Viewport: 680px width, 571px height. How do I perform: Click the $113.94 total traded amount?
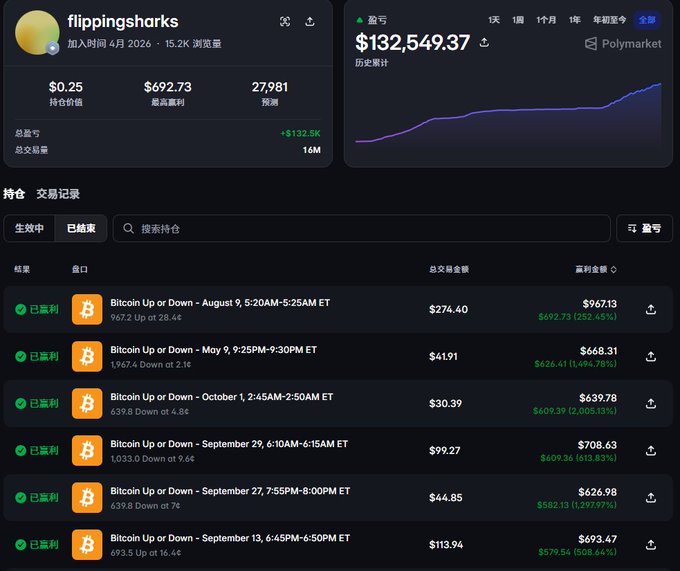[446, 545]
